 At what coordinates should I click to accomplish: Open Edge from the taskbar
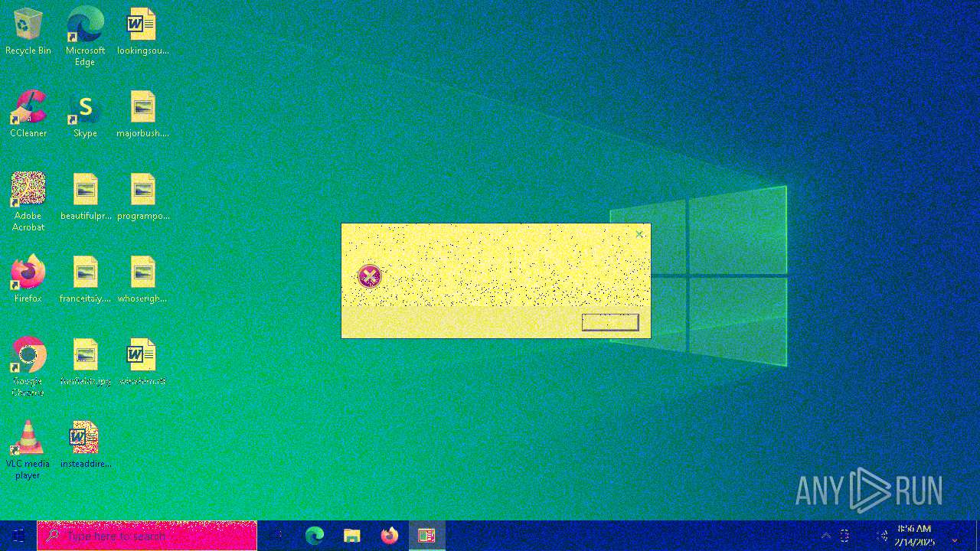(314, 536)
